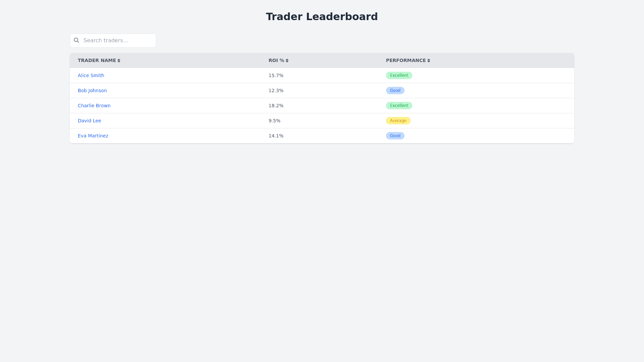Screen dimensions: 644x362
Task: Click David Lee's Average badge
Action: click(x=398, y=121)
